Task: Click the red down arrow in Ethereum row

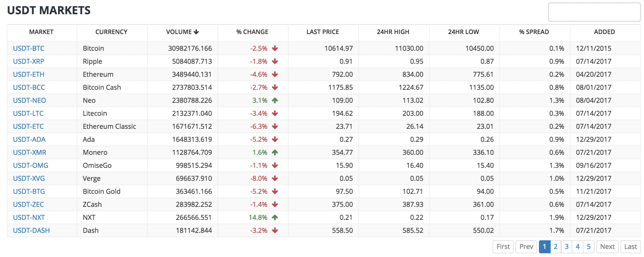Action: [x=275, y=74]
